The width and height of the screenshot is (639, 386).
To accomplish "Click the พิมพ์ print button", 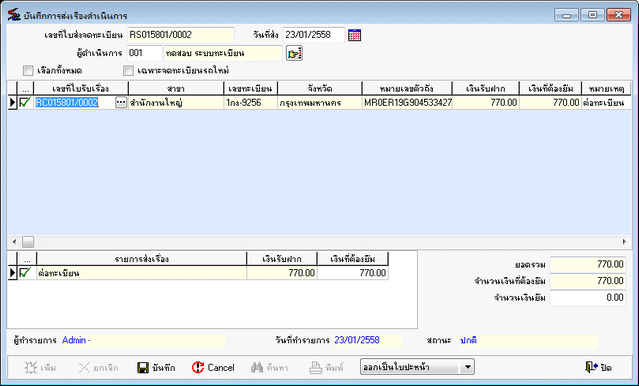I will [326, 368].
